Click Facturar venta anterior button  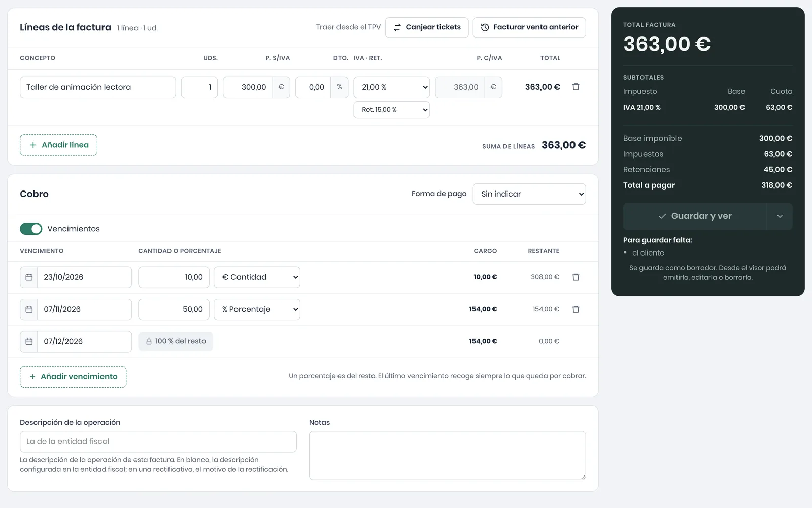point(529,27)
